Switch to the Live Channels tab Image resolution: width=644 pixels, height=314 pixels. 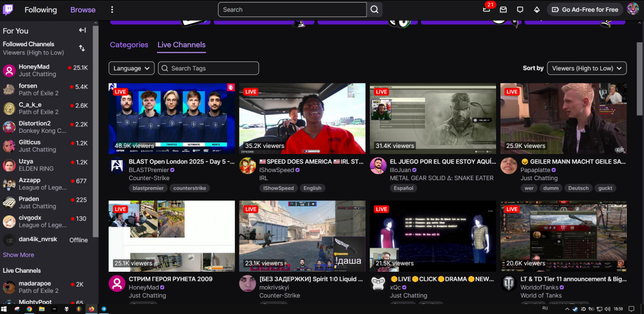[182, 45]
